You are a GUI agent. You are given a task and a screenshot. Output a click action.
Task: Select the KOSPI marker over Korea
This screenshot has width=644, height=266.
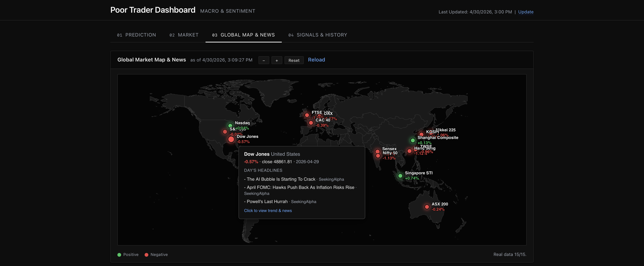pos(422,134)
